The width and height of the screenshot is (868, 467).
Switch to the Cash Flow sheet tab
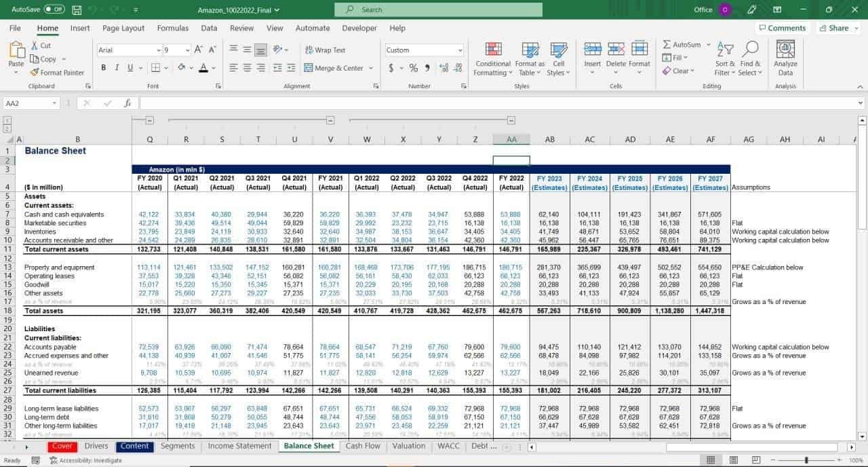(x=363, y=446)
